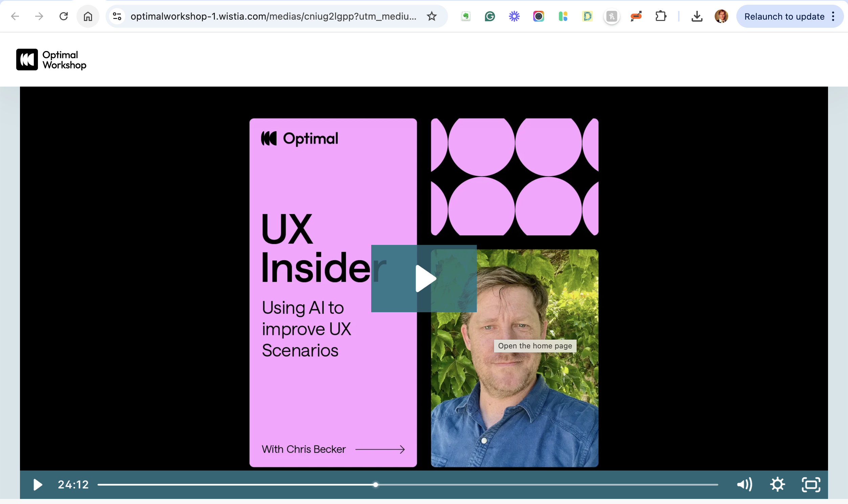This screenshot has height=504, width=848.
Task: Open the Grammarly extension
Action: [x=490, y=16]
